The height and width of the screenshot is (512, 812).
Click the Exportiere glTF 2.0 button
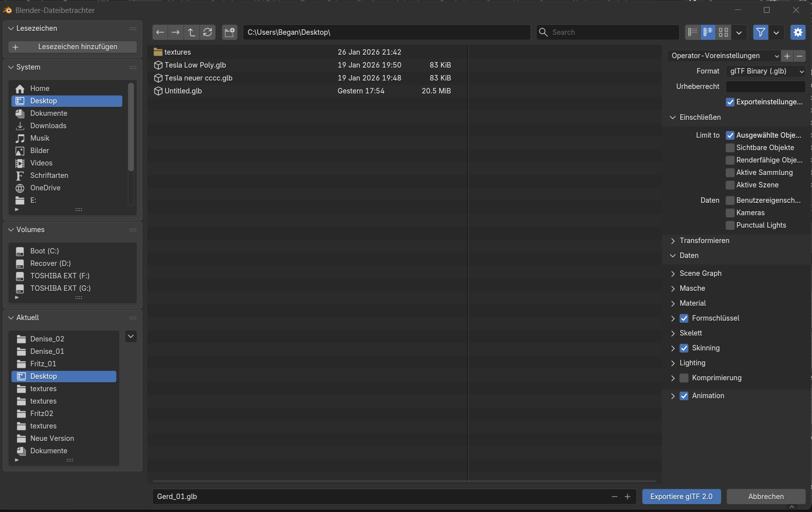tap(681, 497)
